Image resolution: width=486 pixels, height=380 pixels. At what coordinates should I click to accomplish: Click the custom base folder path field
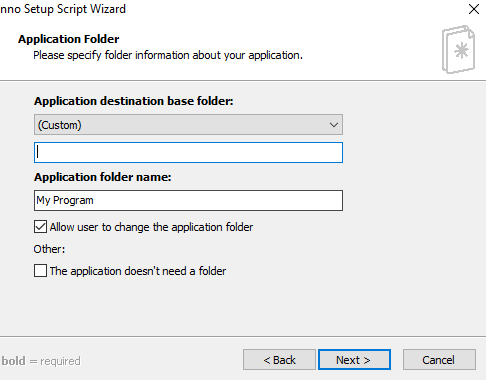click(x=188, y=153)
